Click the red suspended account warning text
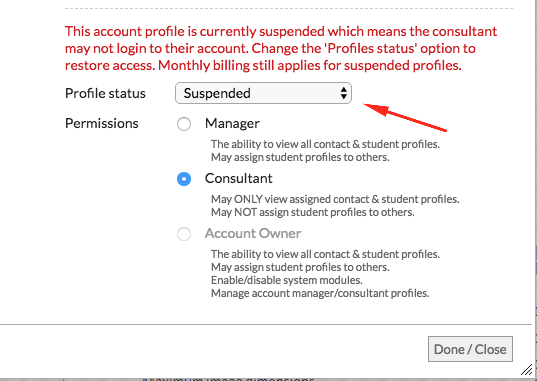Image resolution: width=537 pixels, height=381 pixels. click(x=281, y=48)
